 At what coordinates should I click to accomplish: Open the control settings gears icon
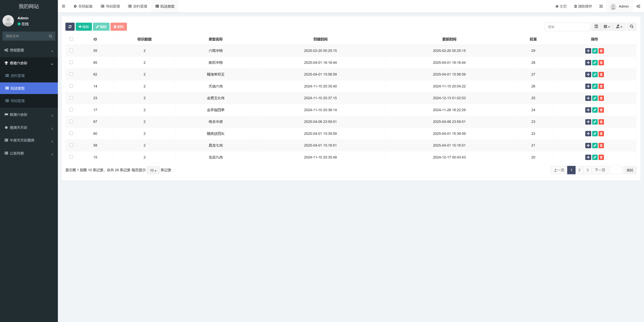638,6
